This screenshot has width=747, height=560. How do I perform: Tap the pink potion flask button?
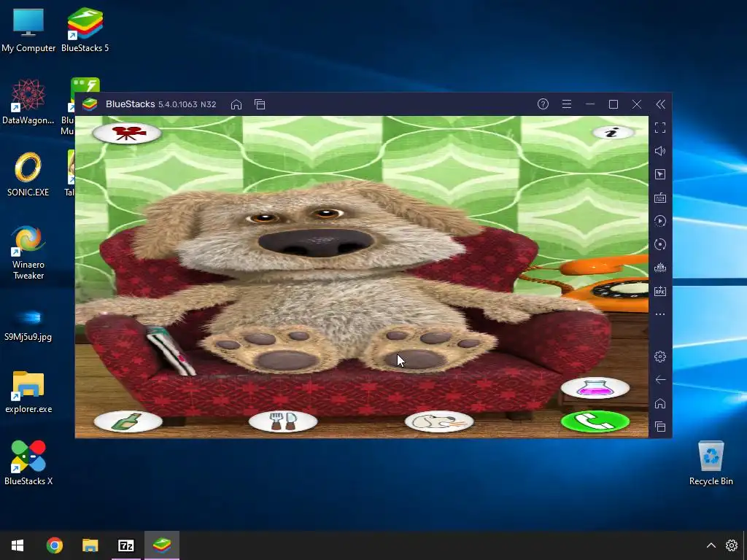pyautogui.click(x=595, y=388)
